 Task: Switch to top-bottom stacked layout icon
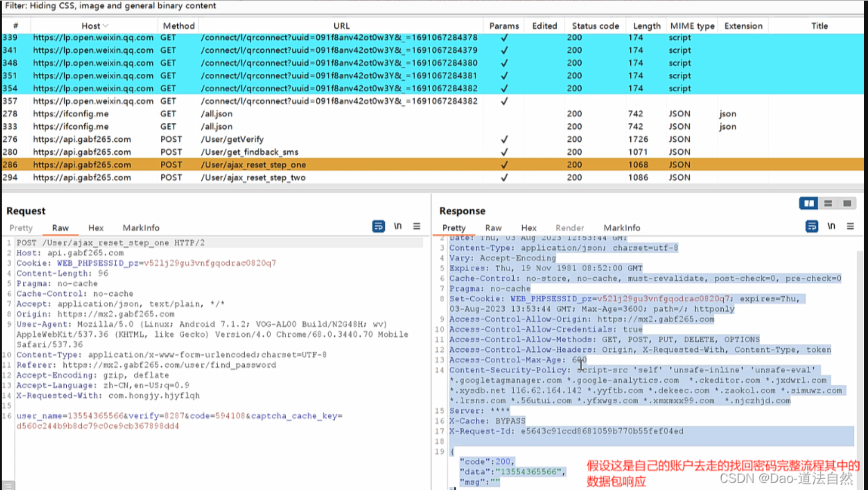point(828,203)
